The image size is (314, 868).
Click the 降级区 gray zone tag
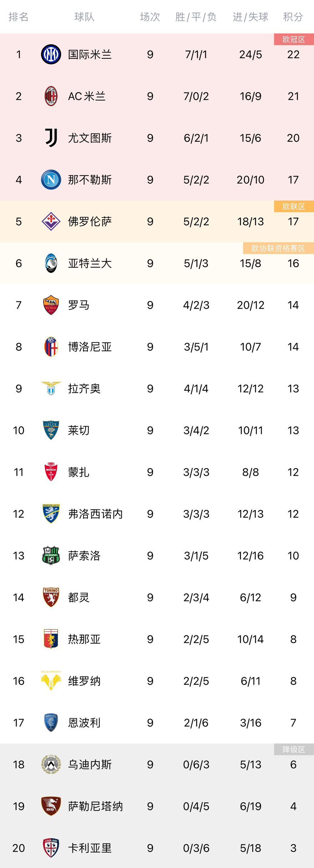294,749
